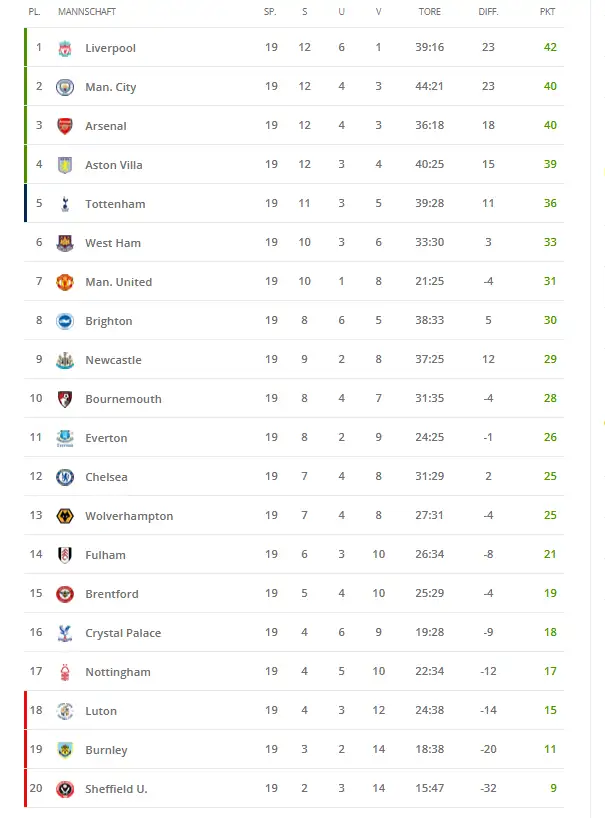This screenshot has width=605, height=818.
Task: Open the Everton team name link
Action: coord(106,438)
